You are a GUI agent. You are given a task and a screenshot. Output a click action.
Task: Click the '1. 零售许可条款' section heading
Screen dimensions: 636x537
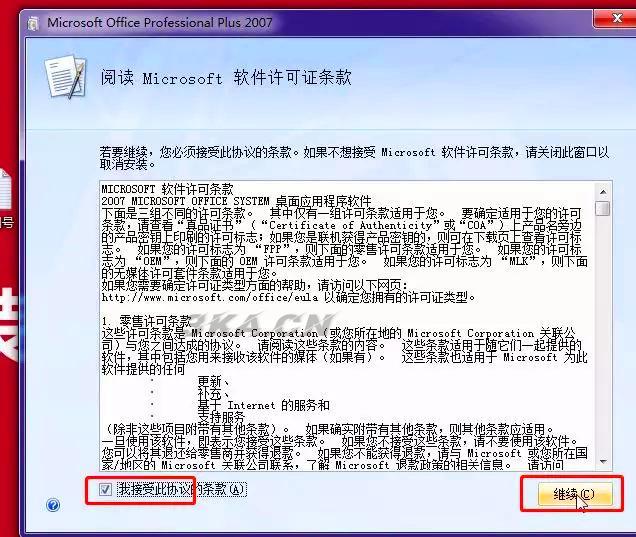coord(146,322)
